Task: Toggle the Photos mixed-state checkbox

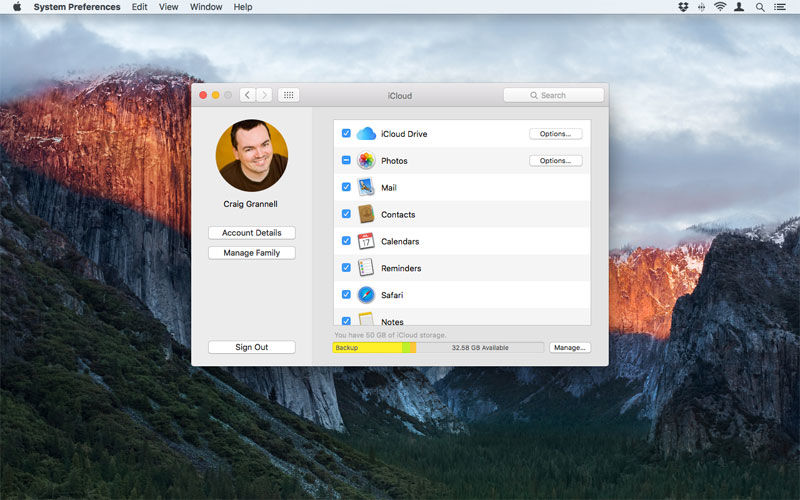Action: click(x=346, y=160)
